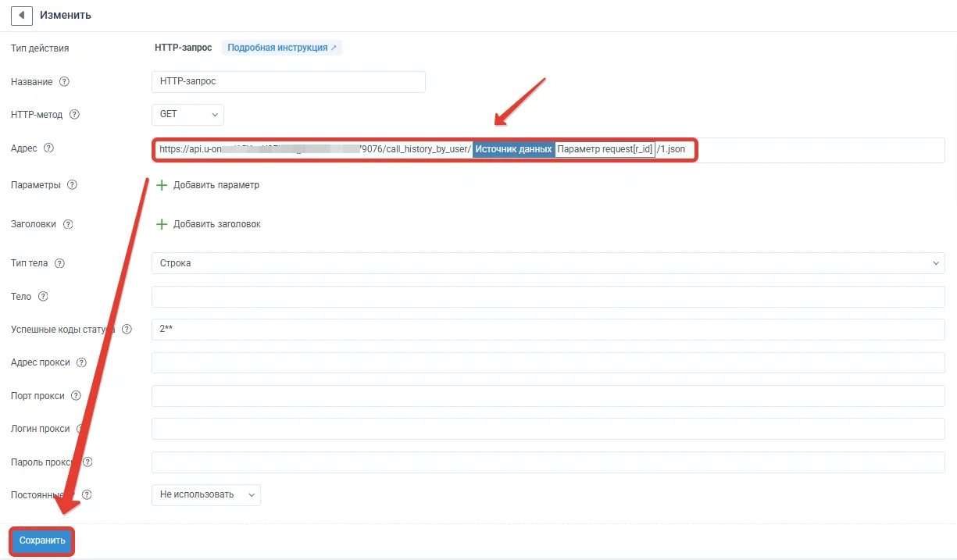Open the HTTP-метод GET dropdown
Viewport: 957px width, 560px height.
[x=187, y=115]
